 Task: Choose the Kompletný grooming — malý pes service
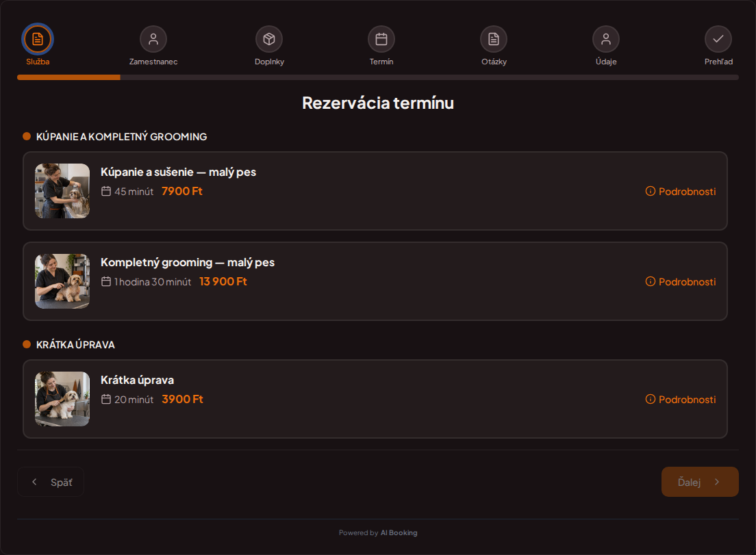[375, 281]
